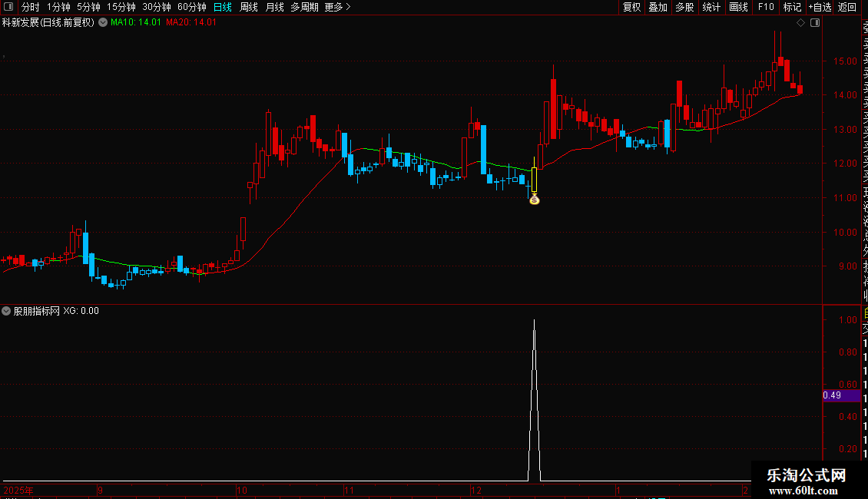Click month 11 on time axis

pos(349,490)
